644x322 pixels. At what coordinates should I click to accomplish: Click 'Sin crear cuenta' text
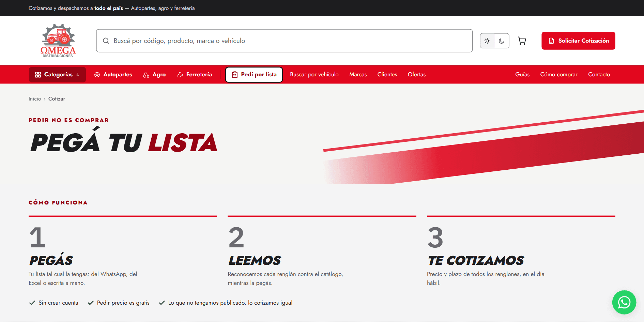click(58, 303)
